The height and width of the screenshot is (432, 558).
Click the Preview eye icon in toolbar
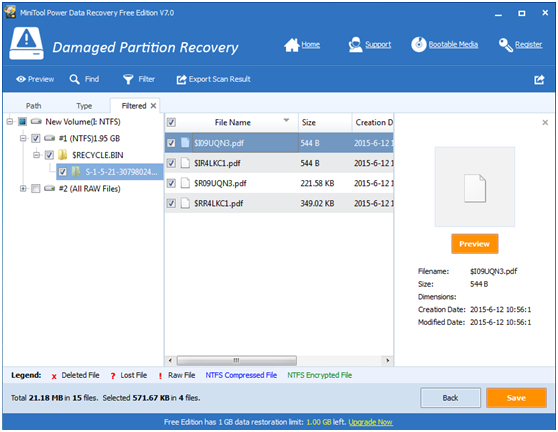(x=21, y=79)
